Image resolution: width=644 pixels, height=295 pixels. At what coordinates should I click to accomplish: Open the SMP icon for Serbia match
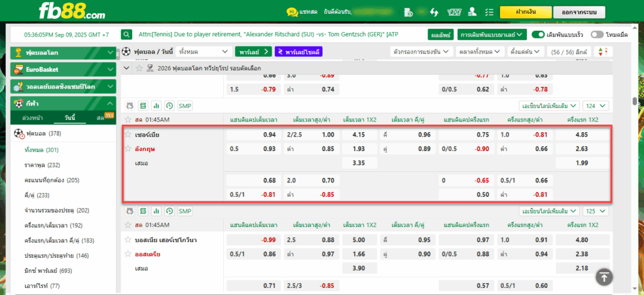(185, 106)
